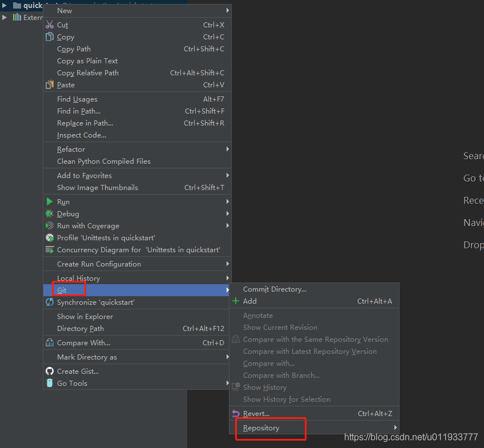This screenshot has height=448, width=484.
Task: Select Inspect Code... entry
Action: [138, 135]
